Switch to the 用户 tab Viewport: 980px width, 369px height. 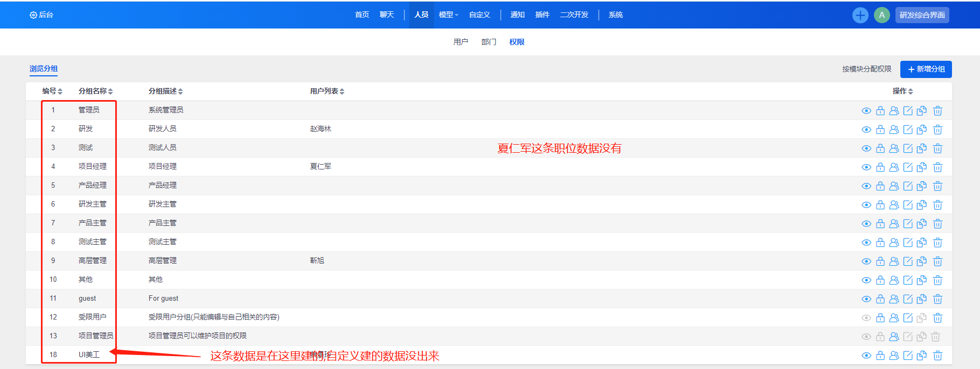pyautogui.click(x=460, y=42)
